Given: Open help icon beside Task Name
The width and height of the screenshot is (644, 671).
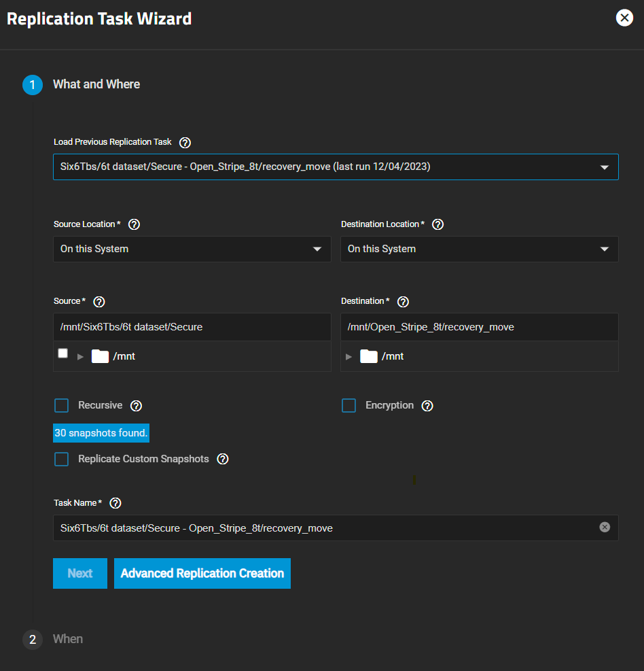Looking at the screenshot, I should coord(115,503).
